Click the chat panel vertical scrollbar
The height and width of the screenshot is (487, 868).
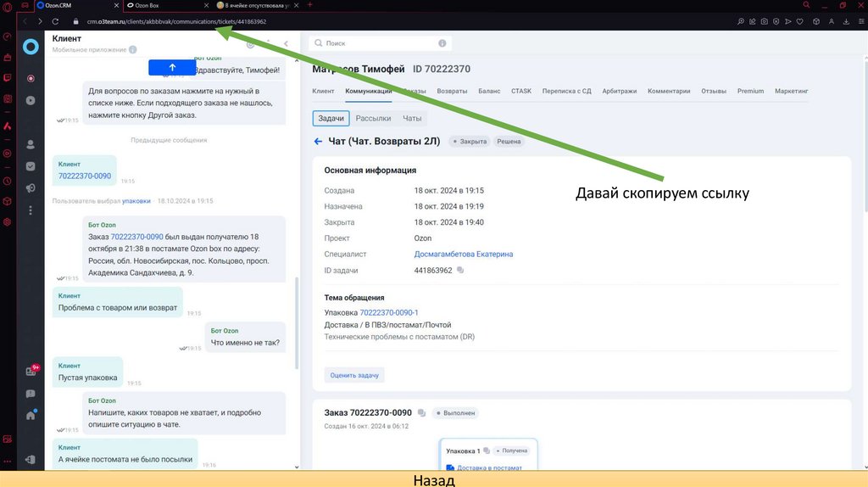(x=297, y=322)
